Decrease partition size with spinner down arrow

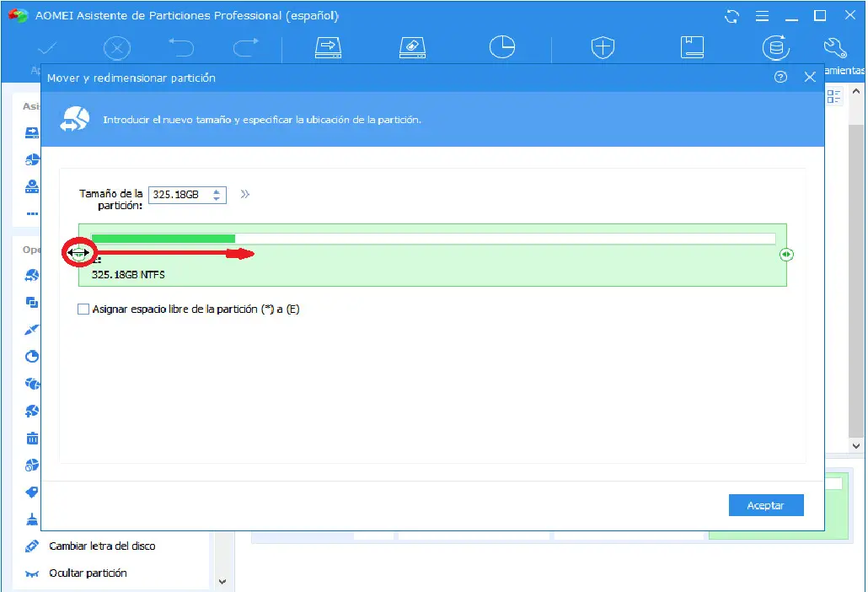click(217, 198)
